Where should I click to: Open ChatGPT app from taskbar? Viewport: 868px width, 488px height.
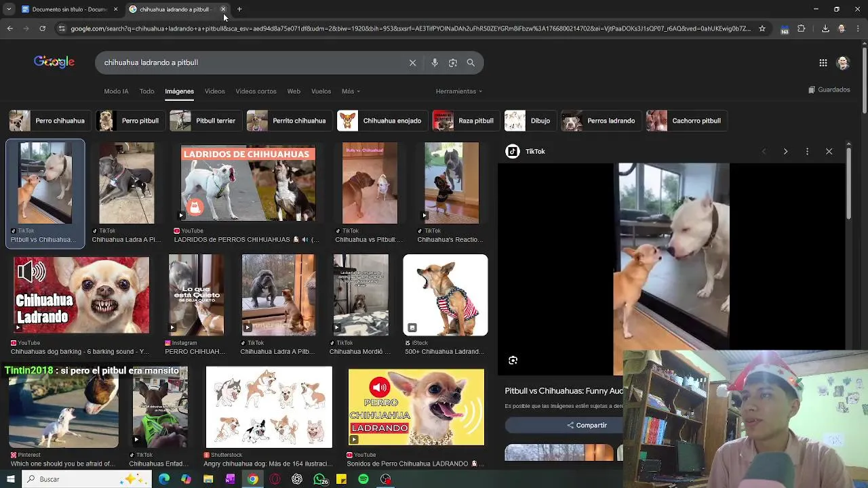(297, 479)
